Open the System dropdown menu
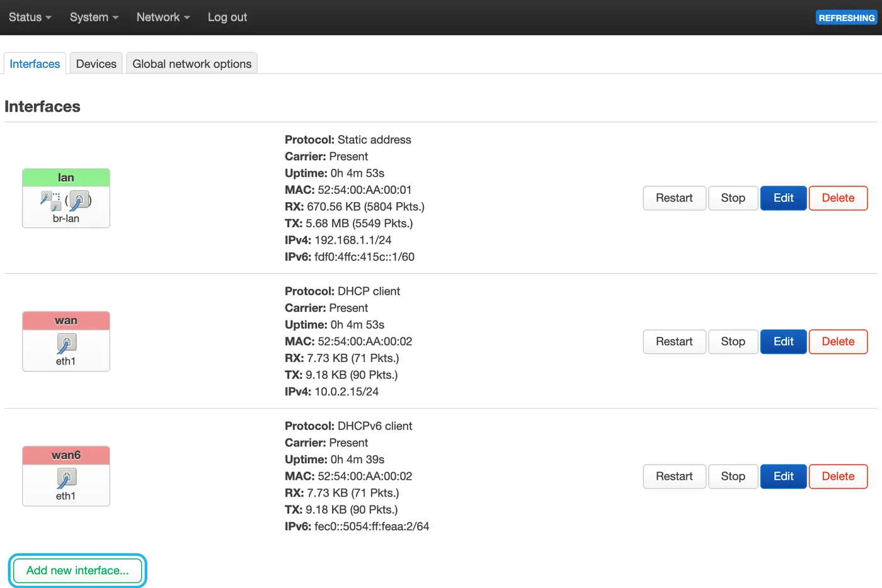 click(x=94, y=17)
